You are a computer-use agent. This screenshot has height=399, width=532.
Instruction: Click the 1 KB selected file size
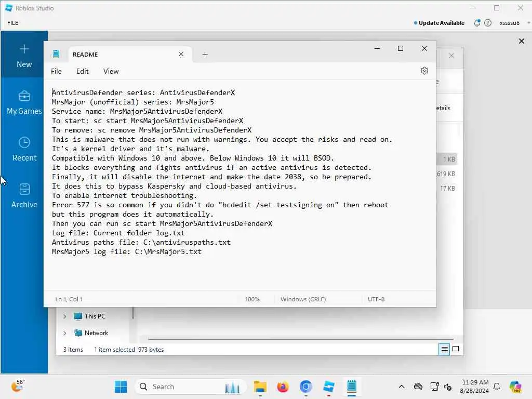(449, 159)
